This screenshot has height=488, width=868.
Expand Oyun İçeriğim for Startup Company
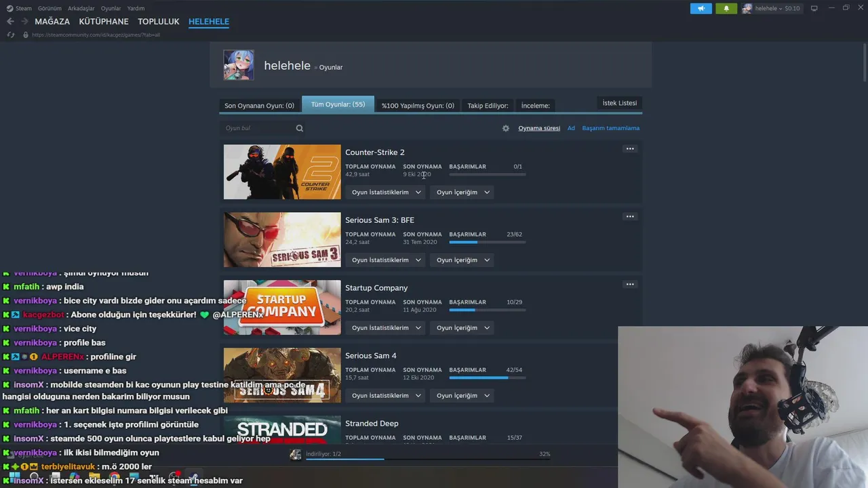[462, 328]
